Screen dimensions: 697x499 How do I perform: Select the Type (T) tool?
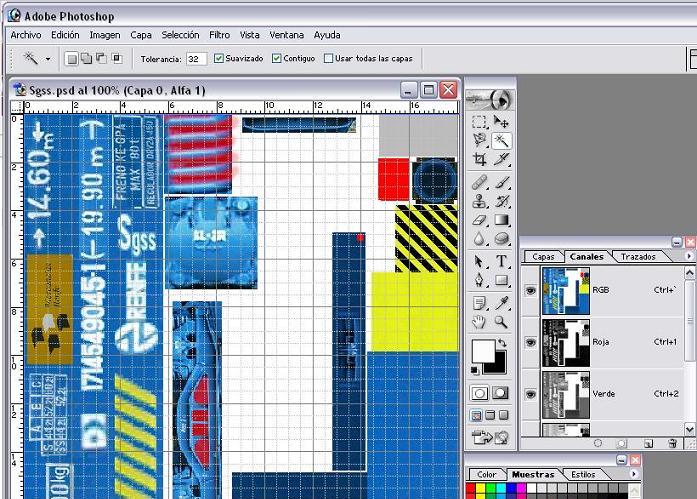(502, 261)
